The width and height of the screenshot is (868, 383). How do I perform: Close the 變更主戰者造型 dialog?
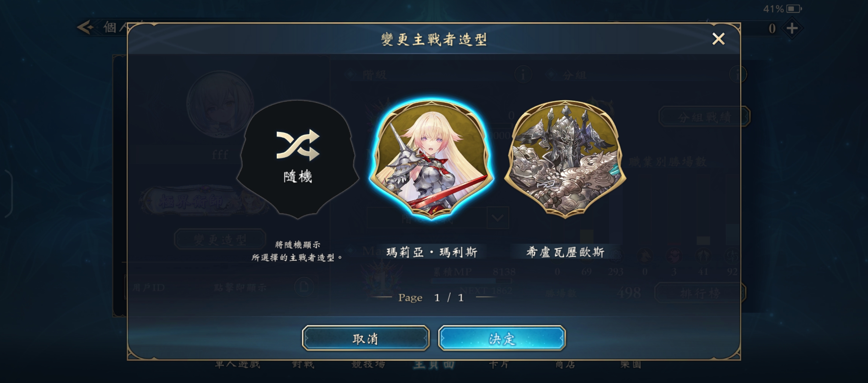tap(718, 39)
